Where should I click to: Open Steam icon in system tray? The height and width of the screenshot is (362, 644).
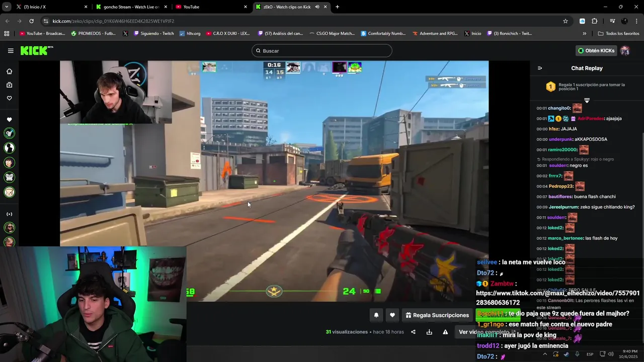pyautogui.click(x=567, y=354)
